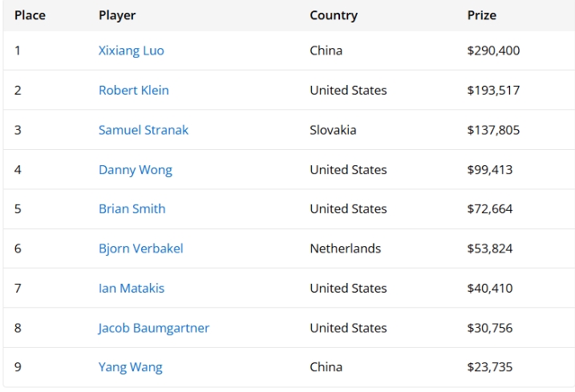The width and height of the screenshot is (575, 392).
Task: Open Samuel Stranak's profile
Action: click(143, 130)
